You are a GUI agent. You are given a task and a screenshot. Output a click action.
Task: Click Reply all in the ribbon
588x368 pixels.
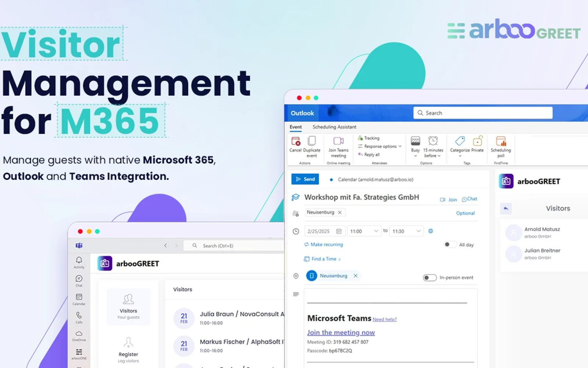point(369,155)
